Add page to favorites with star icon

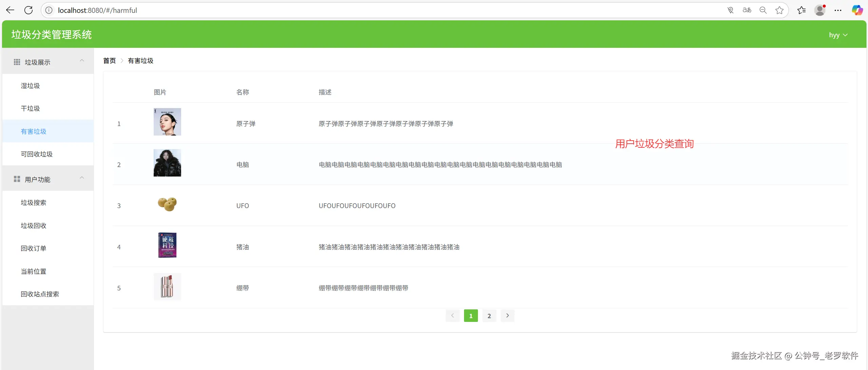779,10
